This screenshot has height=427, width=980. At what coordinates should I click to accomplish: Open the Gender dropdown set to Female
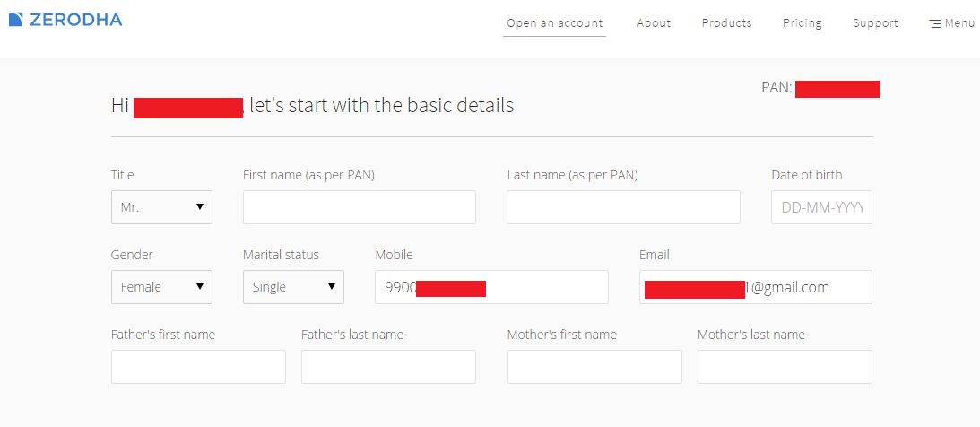(x=162, y=287)
